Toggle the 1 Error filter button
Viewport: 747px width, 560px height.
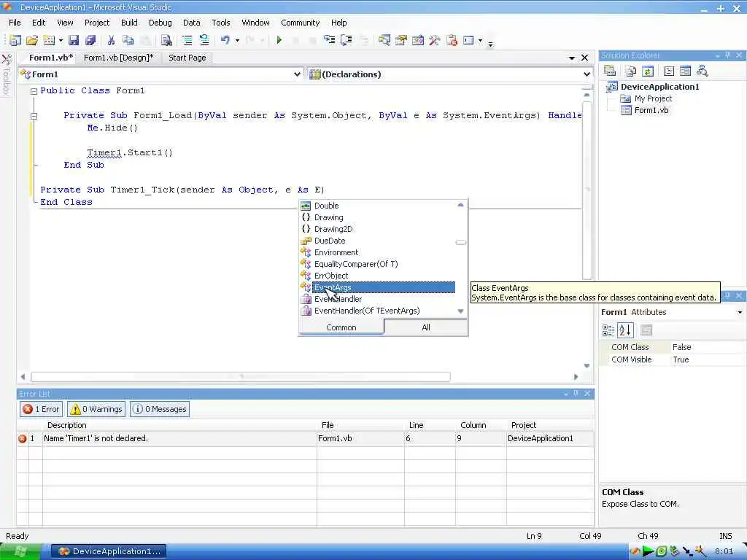click(x=41, y=409)
